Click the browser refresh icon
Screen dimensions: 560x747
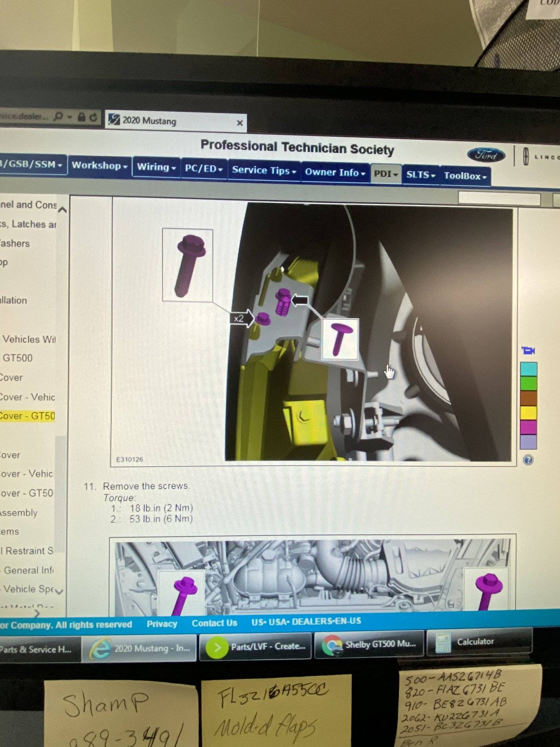click(x=93, y=117)
